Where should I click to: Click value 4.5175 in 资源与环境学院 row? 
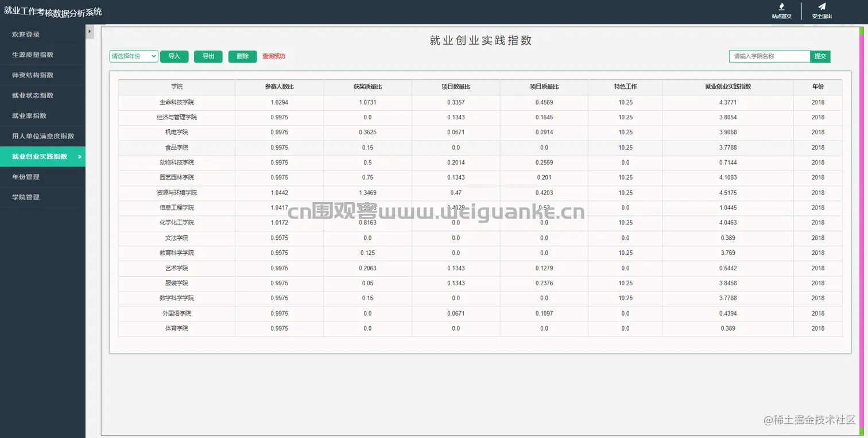click(728, 193)
